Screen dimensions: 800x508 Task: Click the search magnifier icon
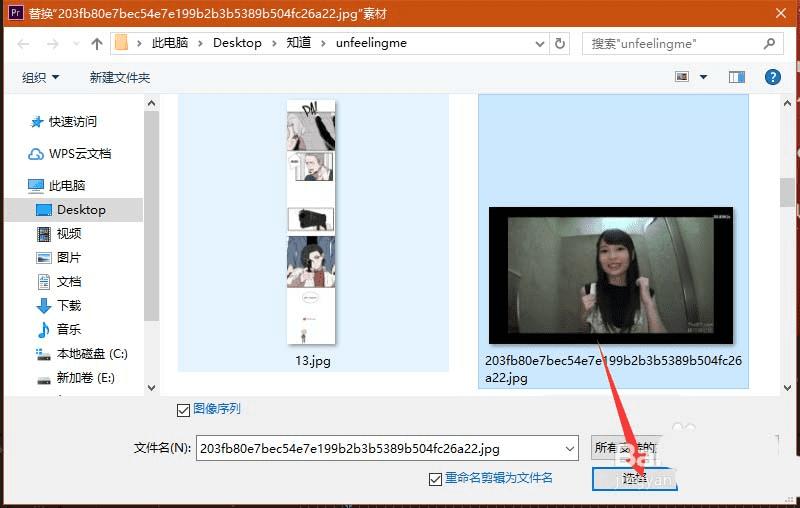(769, 43)
